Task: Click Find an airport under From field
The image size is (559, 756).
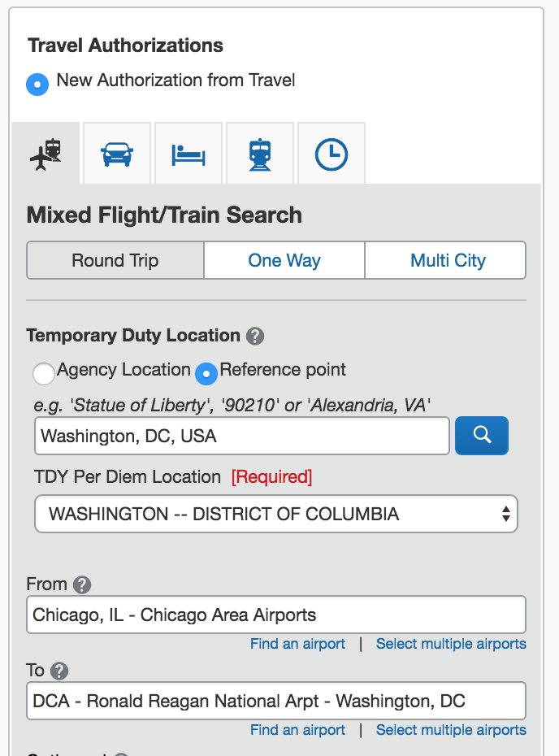Action: [x=297, y=644]
